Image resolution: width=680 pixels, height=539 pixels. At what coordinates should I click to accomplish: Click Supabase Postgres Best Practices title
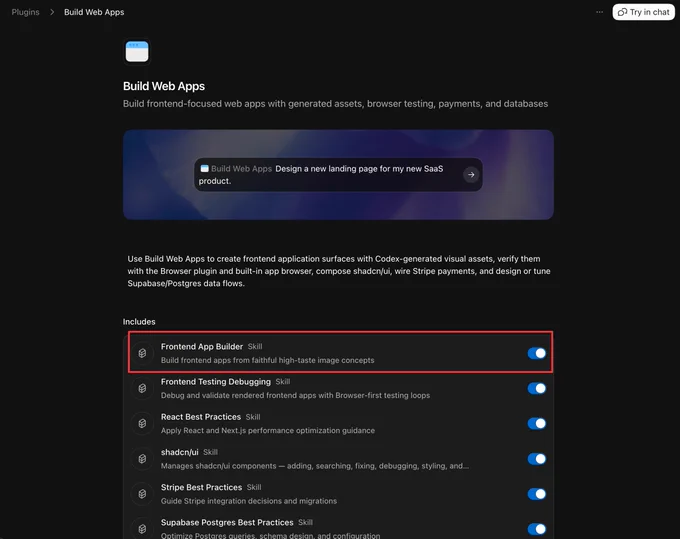227,522
